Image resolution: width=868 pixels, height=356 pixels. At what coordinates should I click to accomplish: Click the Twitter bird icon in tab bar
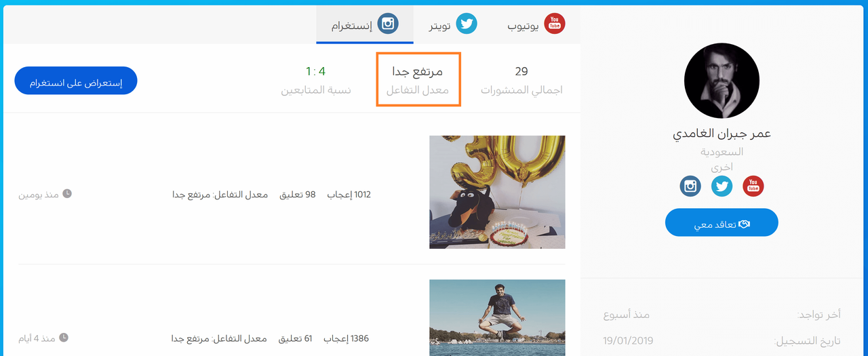(x=467, y=24)
